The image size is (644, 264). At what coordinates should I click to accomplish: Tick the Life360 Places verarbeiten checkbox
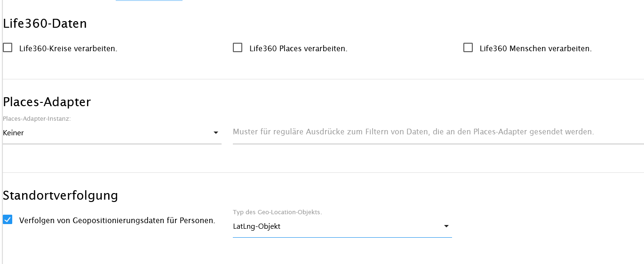(x=238, y=47)
